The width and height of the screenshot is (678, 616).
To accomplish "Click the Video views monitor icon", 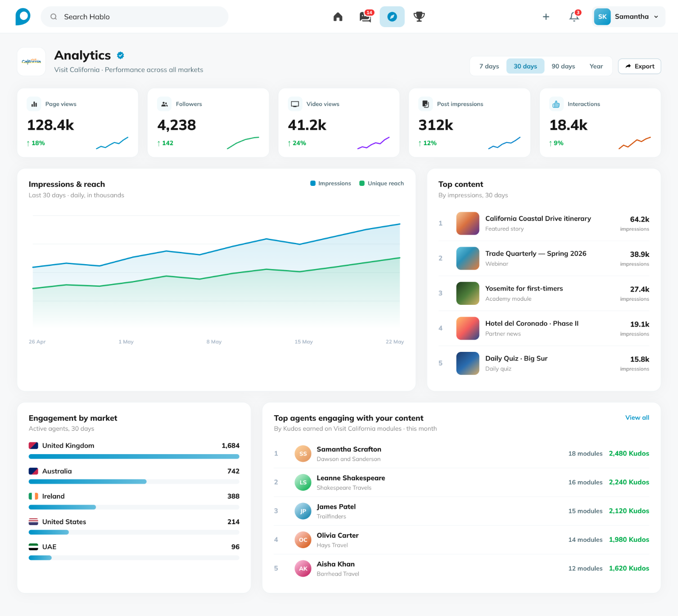I will (x=295, y=104).
